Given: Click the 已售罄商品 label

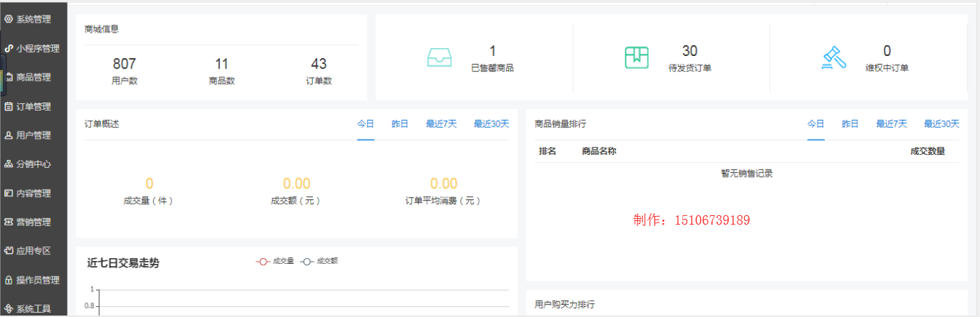Looking at the screenshot, I should (x=492, y=68).
